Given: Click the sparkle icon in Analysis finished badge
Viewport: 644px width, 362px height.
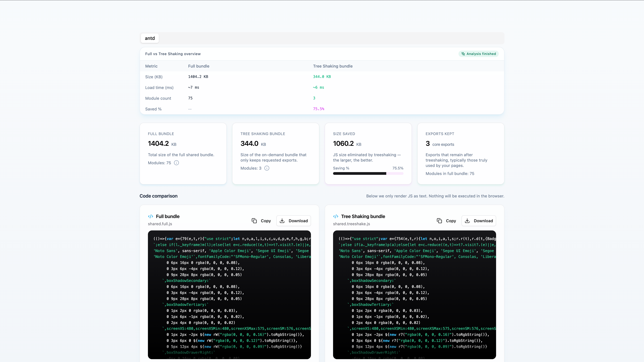Looking at the screenshot, I should pyautogui.click(x=463, y=54).
